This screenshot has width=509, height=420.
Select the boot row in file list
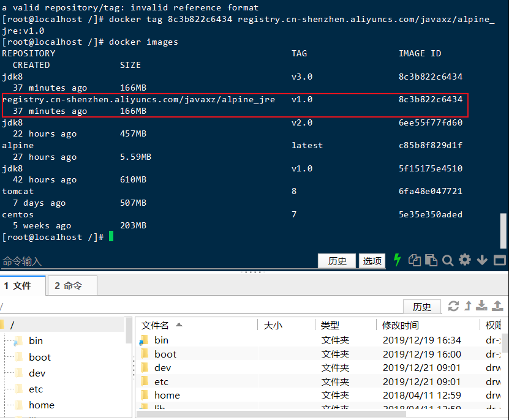click(319, 354)
